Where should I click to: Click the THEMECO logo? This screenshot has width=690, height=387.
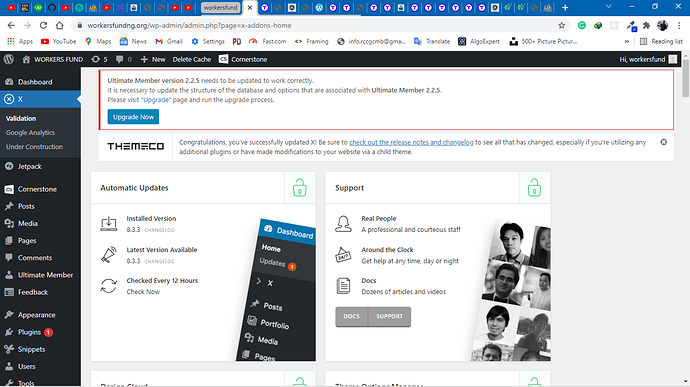click(136, 146)
